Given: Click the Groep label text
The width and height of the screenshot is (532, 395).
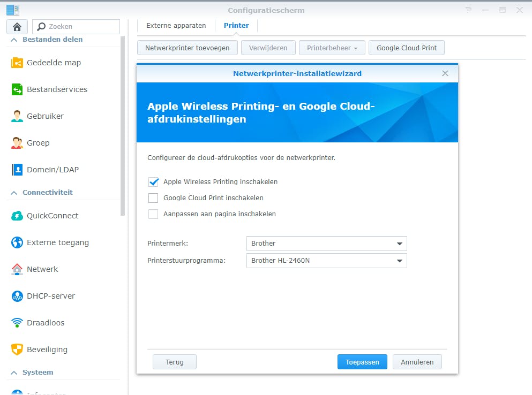Looking at the screenshot, I should pos(38,143).
